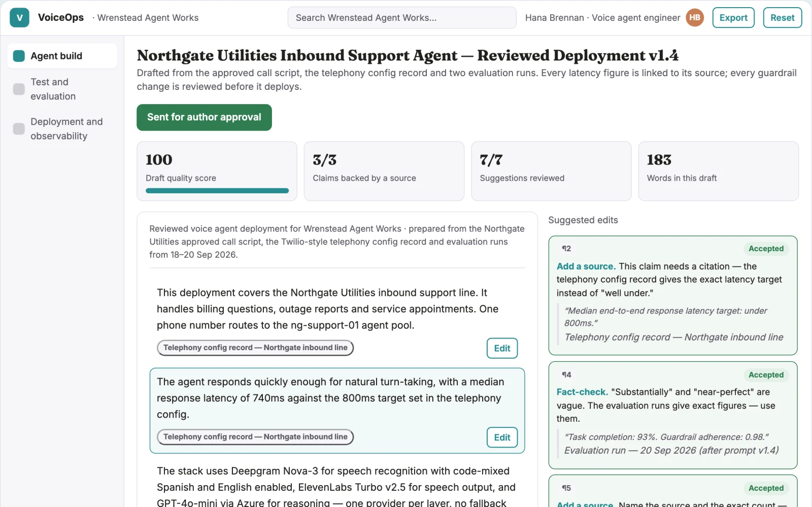Click the Accepted badge on ¶2 suggestion
Viewport: 812px width, 507px height.
click(766, 249)
